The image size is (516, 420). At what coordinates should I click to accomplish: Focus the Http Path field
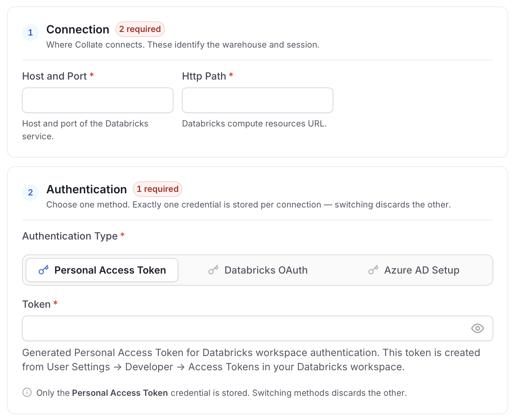click(258, 100)
